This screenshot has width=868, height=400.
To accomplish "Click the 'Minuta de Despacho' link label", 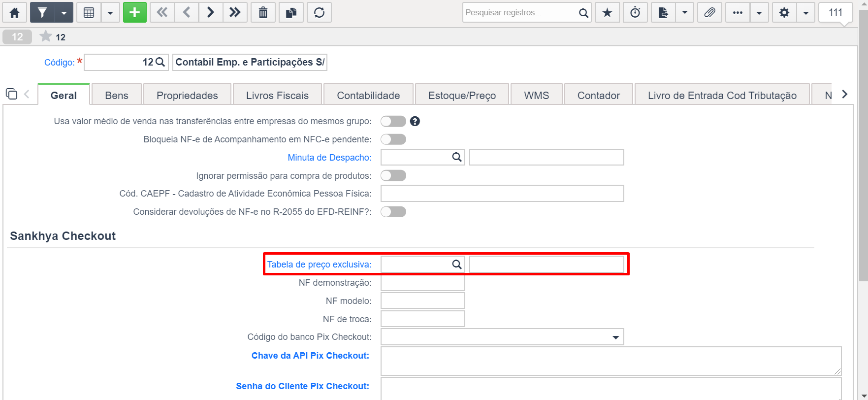I will pos(329,158).
